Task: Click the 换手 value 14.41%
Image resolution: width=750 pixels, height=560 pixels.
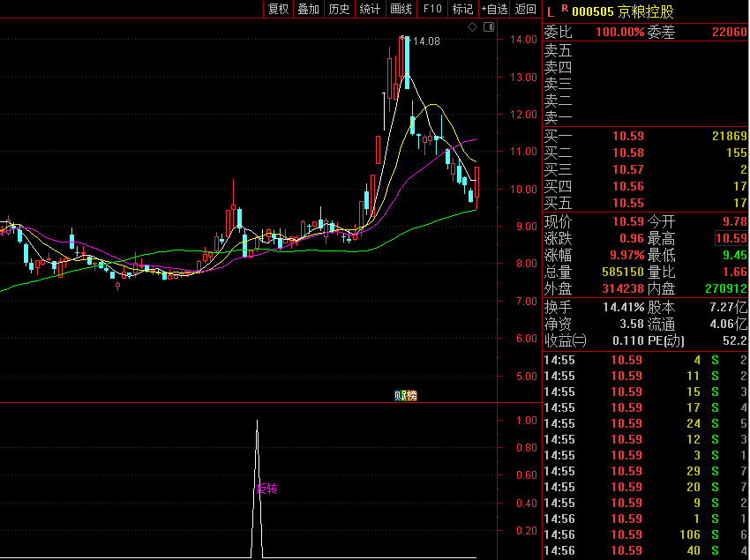Action: tap(623, 307)
